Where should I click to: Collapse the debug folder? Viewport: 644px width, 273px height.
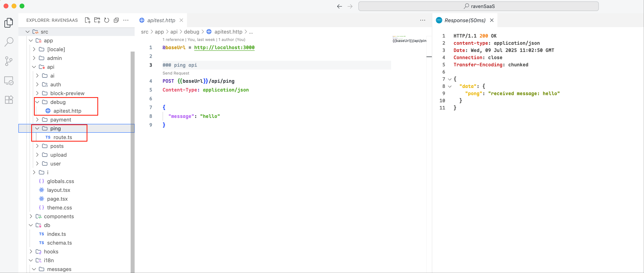pos(38,102)
